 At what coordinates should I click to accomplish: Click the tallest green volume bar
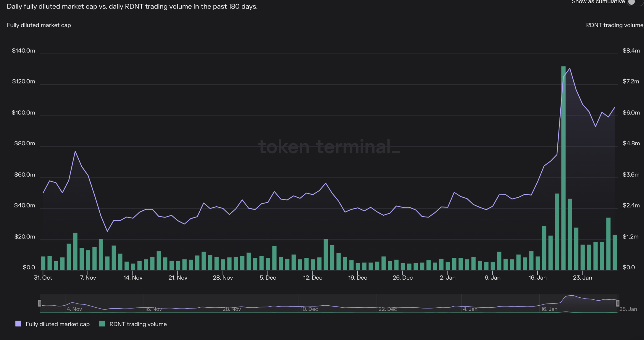click(x=563, y=168)
